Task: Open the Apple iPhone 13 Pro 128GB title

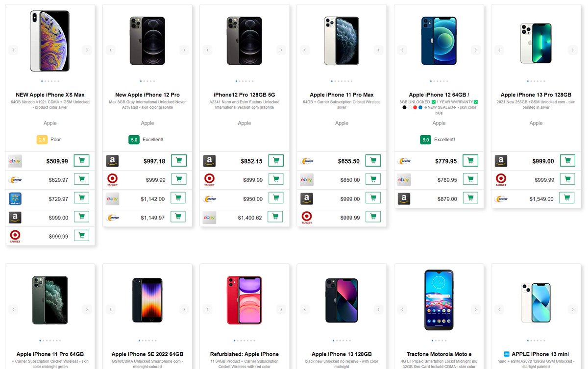Action: click(x=536, y=95)
